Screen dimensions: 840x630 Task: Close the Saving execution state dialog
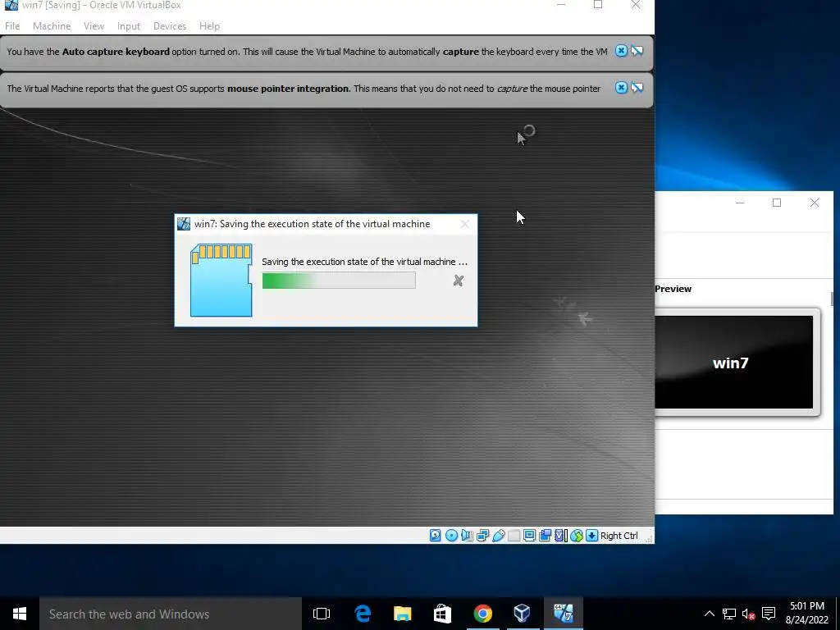coord(464,224)
